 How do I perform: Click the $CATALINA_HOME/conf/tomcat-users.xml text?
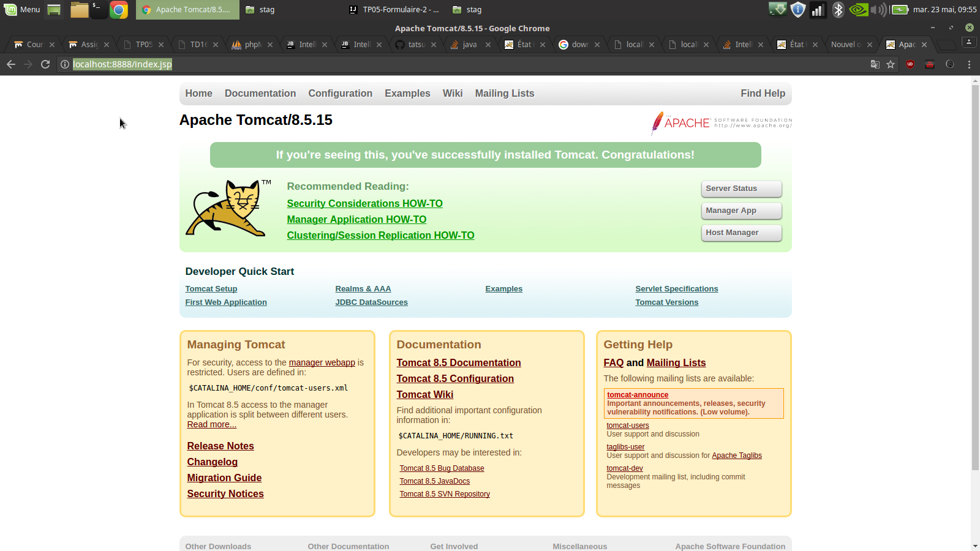(268, 388)
